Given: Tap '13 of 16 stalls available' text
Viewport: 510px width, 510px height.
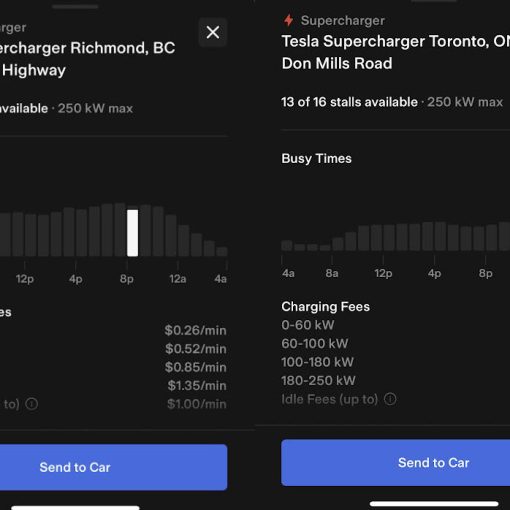Looking at the screenshot, I should tap(349, 102).
